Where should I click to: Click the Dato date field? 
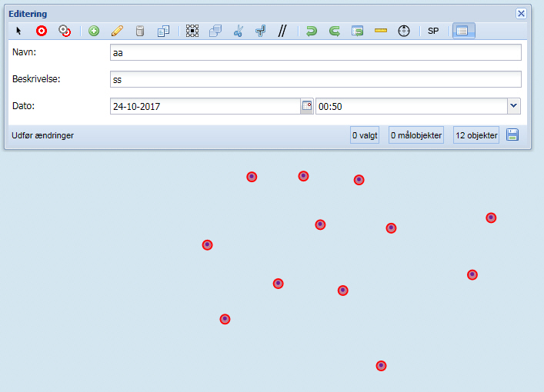205,106
